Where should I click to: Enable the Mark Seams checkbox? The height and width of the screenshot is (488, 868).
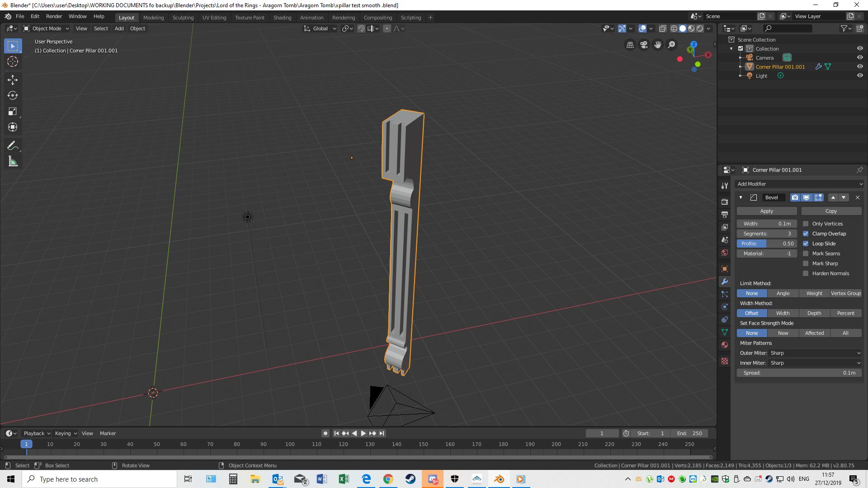806,253
